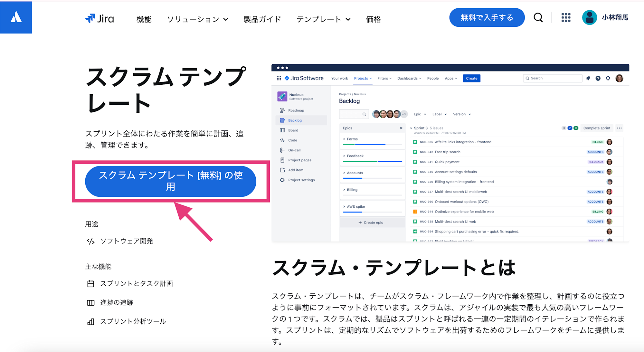Expand the ソリューション dropdown menu

(198, 19)
